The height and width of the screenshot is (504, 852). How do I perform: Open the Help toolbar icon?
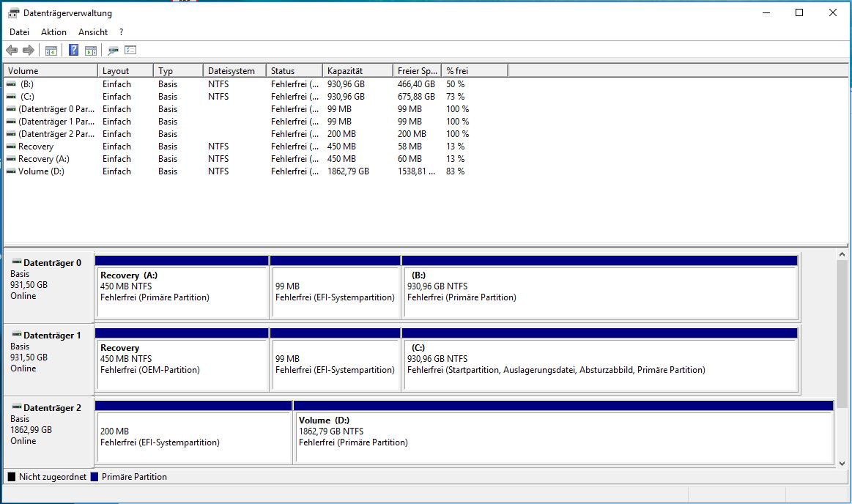[73, 51]
